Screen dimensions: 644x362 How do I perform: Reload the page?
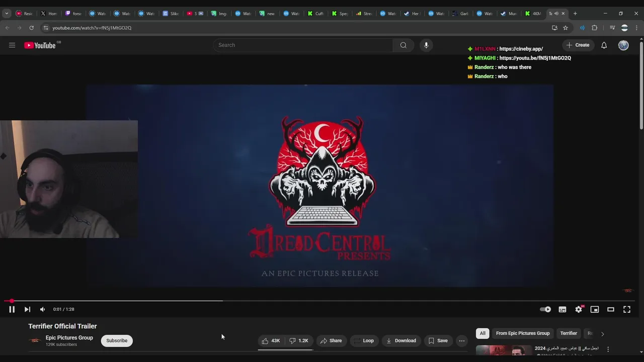click(31, 28)
